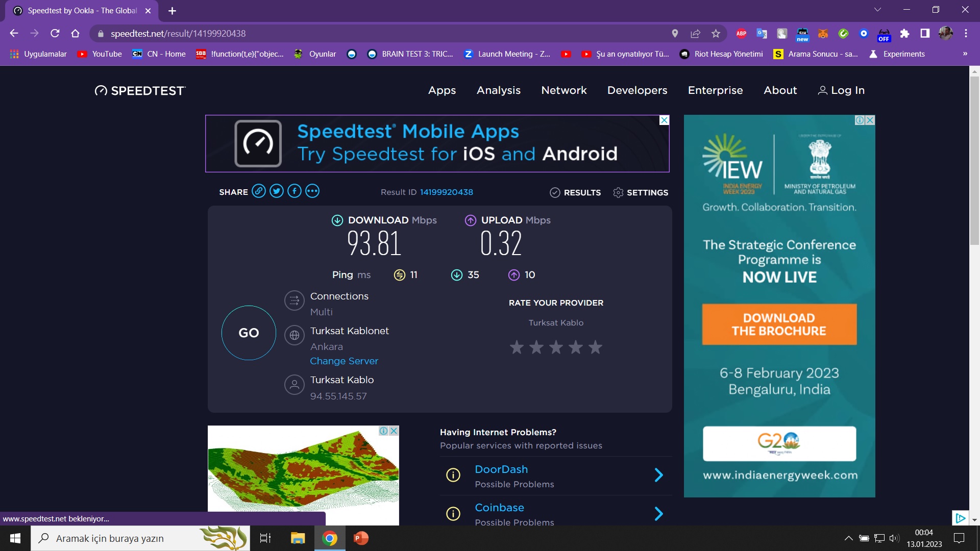Show hidden bookmarks via the overflow chevron
Viewport: 980px width, 551px height.
coord(965,54)
